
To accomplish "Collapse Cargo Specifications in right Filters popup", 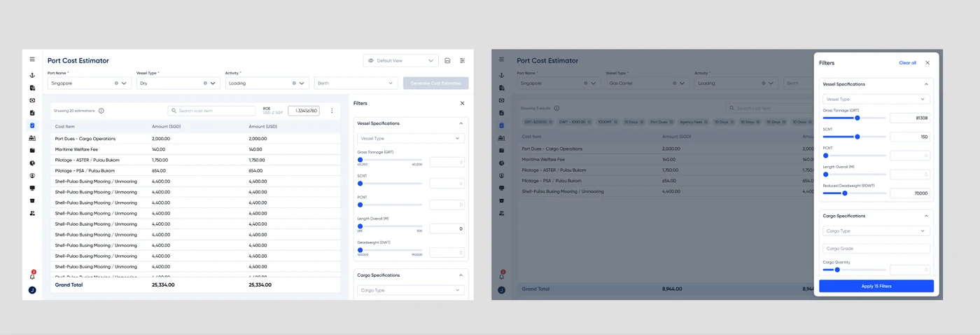I will tap(926, 216).
